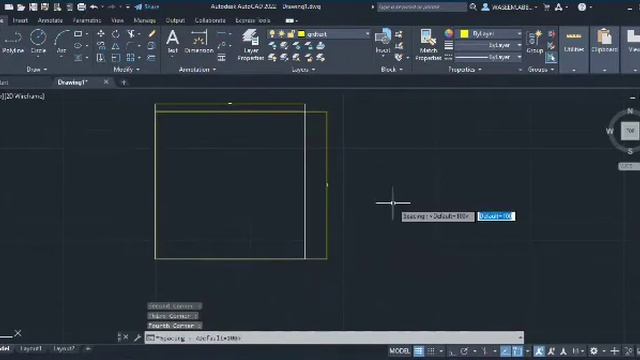640x360 pixels.
Task: Click the command line customize wrench icon
Action: (x=137, y=338)
